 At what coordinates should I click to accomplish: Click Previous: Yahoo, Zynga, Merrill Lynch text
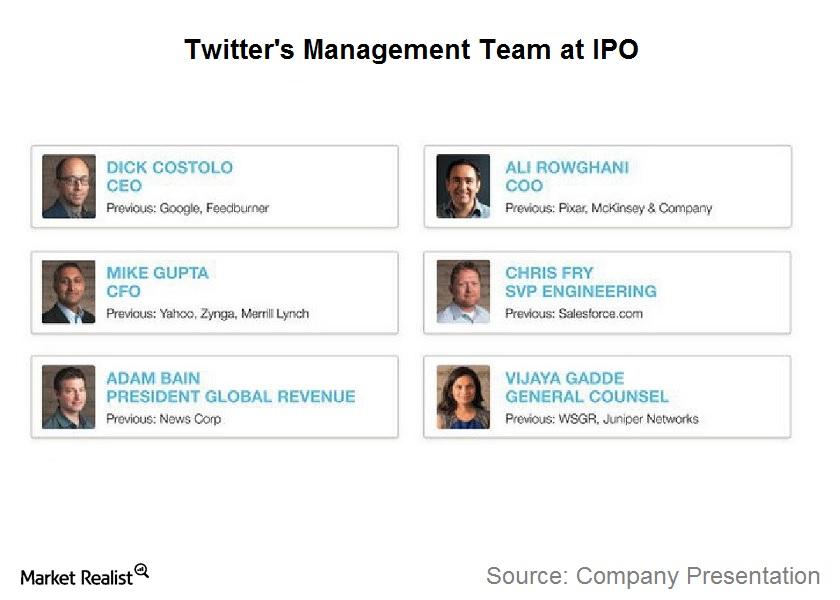[x=208, y=313]
